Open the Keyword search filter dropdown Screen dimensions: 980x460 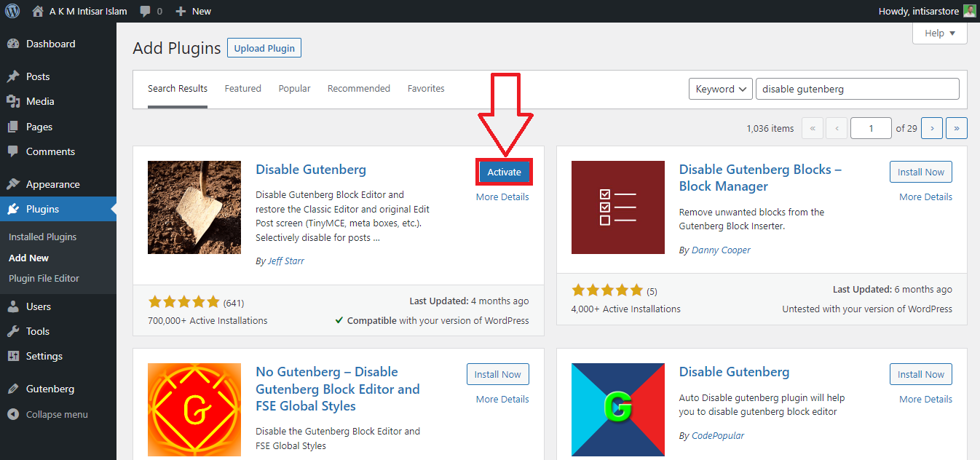click(x=720, y=88)
